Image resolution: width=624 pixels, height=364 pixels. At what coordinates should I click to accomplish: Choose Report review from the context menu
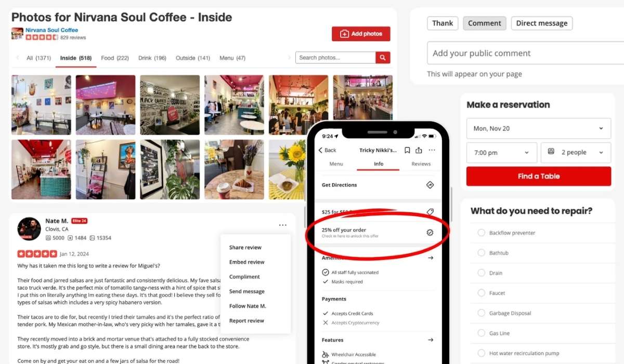pyautogui.click(x=247, y=321)
